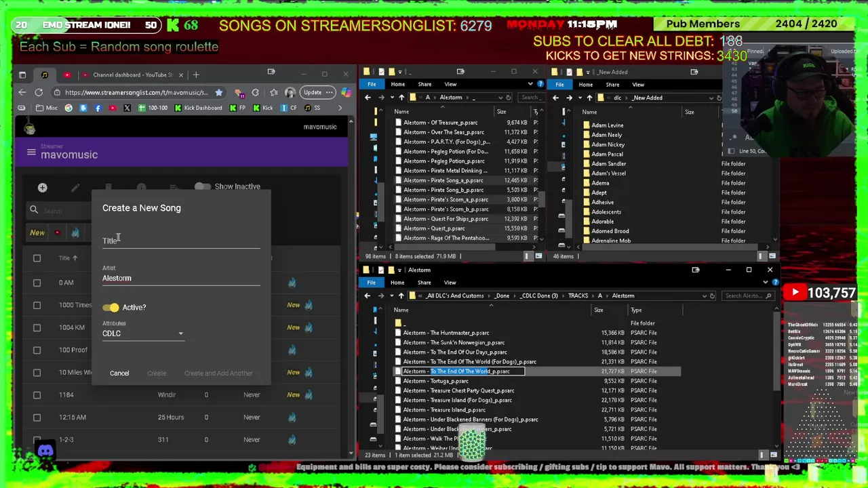Click the browser Update button
Screen dimensions: 868x488
point(318,92)
